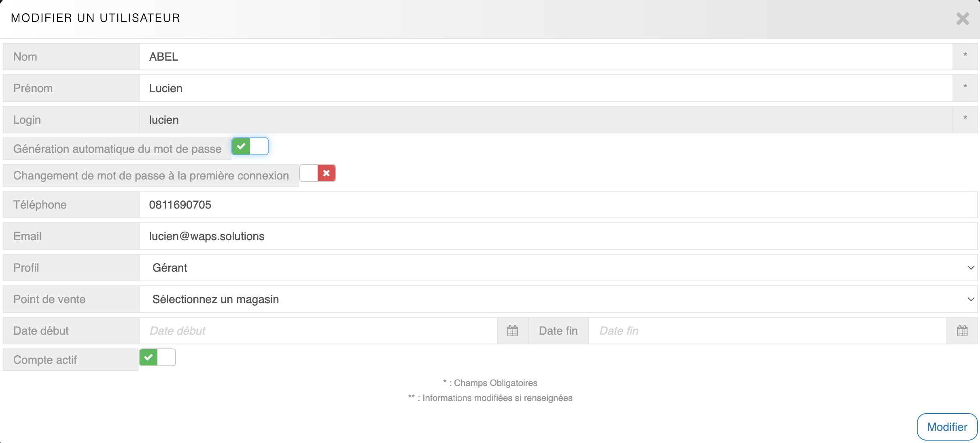Click the Date fin text input

tap(767, 331)
